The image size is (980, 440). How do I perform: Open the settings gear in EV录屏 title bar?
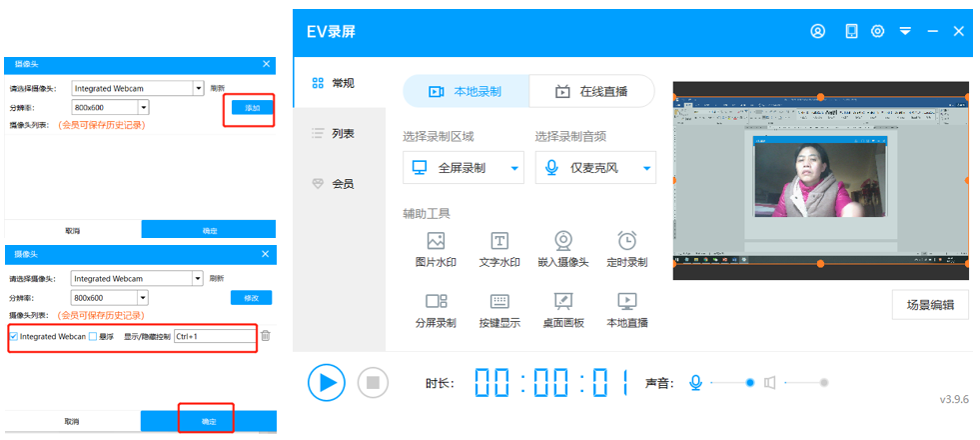tap(878, 31)
